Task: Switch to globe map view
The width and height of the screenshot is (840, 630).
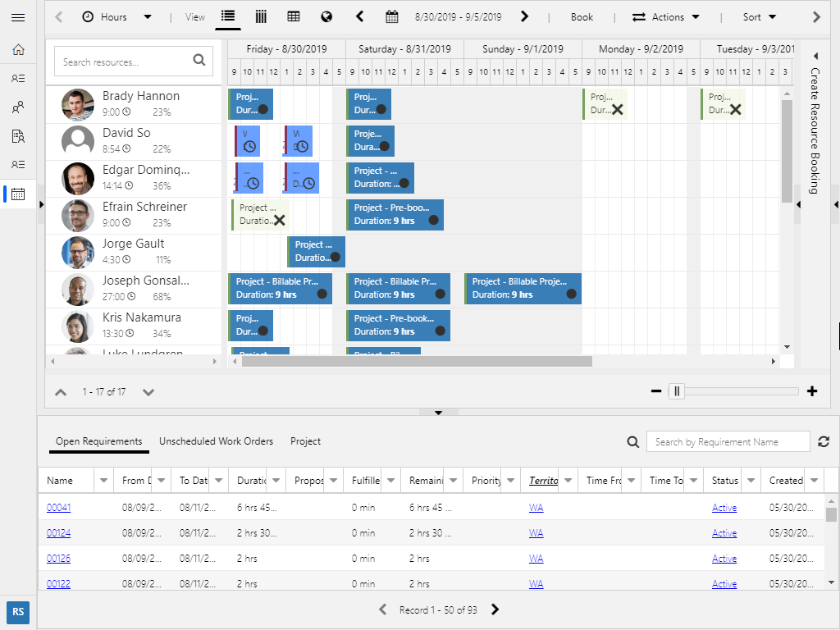Action: pyautogui.click(x=326, y=16)
